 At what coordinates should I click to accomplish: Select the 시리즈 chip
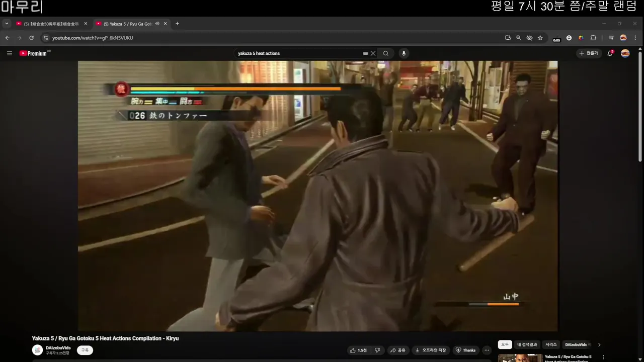coord(551,344)
